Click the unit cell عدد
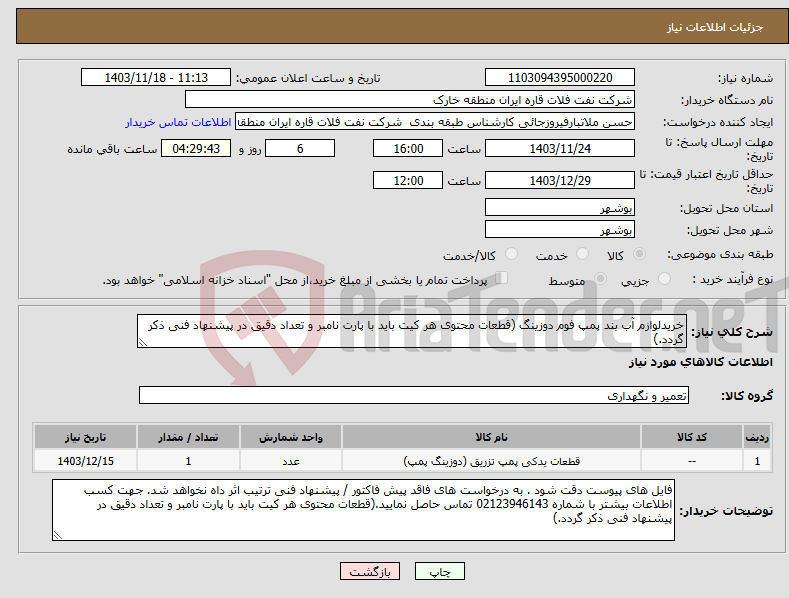The width and height of the screenshot is (789, 598). point(291,461)
